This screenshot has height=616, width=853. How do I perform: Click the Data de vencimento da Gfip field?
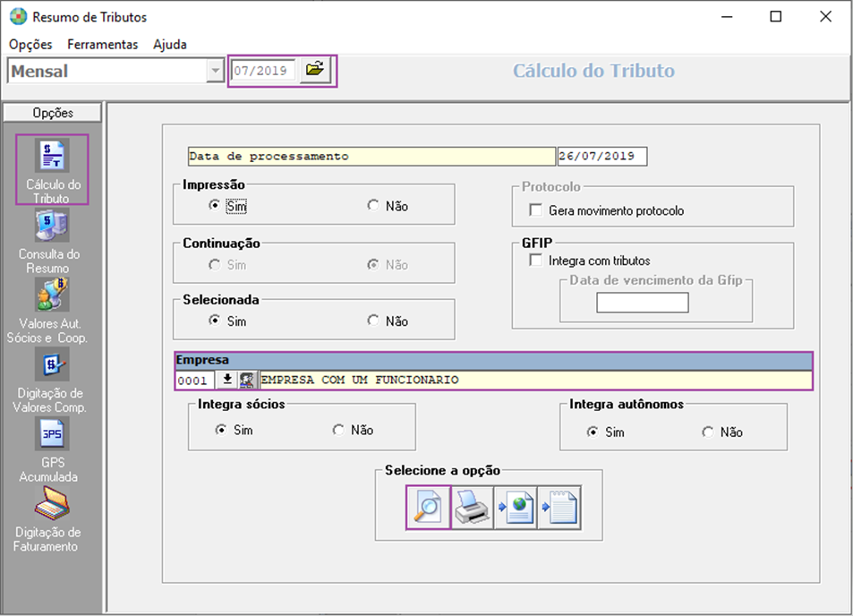click(x=643, y=303)
